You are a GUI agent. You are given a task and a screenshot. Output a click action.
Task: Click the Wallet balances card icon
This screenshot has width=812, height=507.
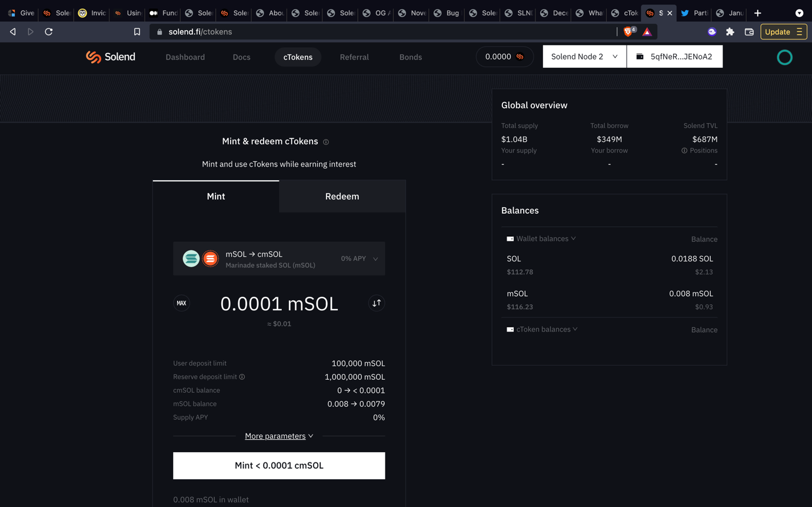pyautogui.click(x=510, y=239)
